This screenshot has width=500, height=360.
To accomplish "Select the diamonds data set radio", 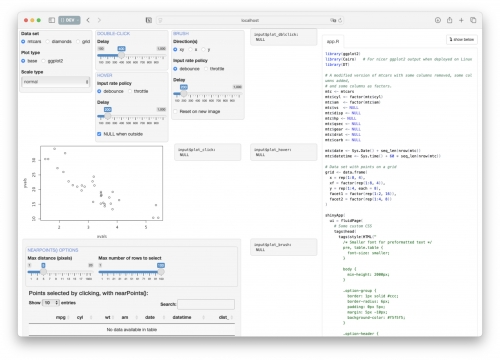I will click(x=47, y=42).
